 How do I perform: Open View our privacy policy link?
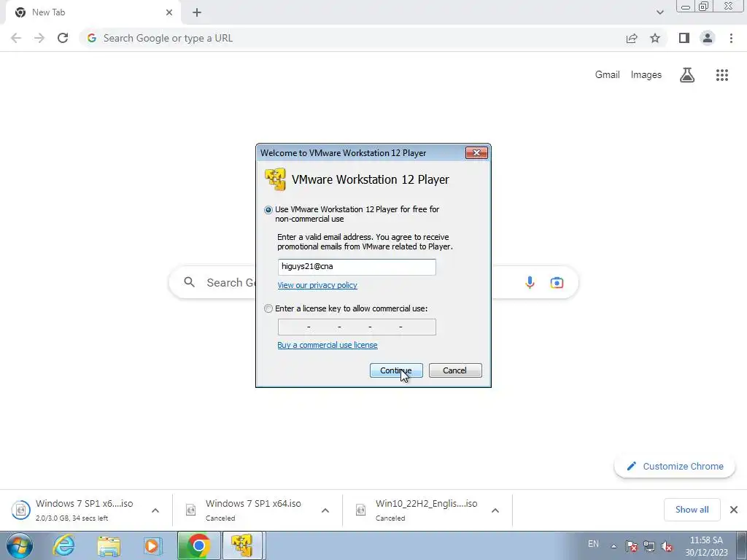pos(317,285)
